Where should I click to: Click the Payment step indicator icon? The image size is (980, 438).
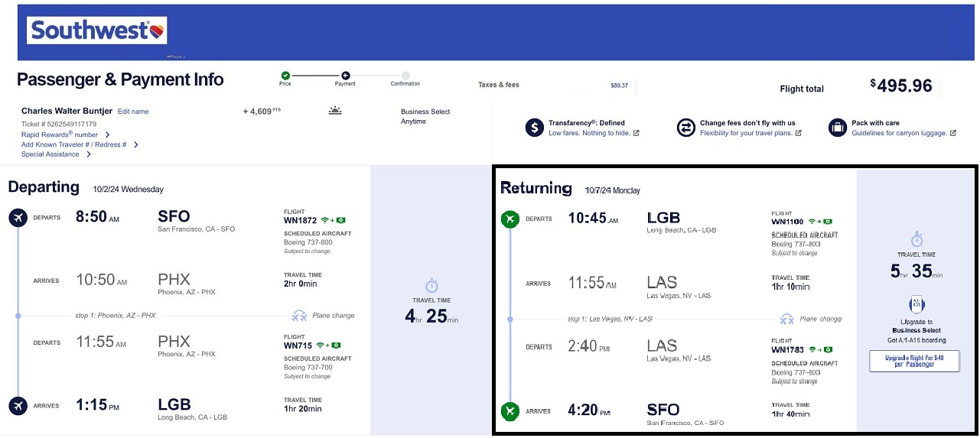pyautogui.click(x=345, y=75)
